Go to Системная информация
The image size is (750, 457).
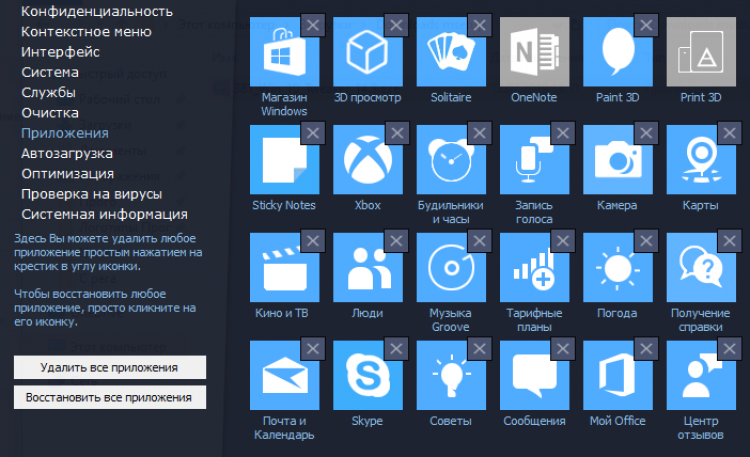tap(104, 214)
